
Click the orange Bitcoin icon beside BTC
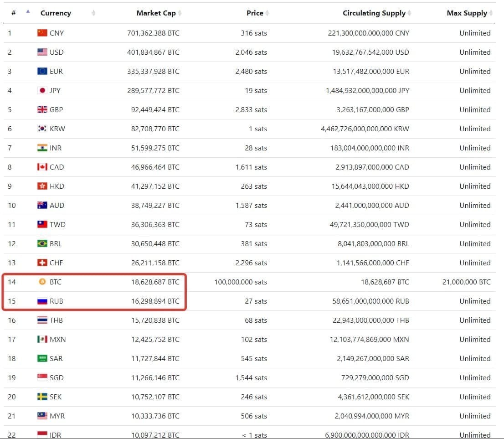[x=42, y=282]
